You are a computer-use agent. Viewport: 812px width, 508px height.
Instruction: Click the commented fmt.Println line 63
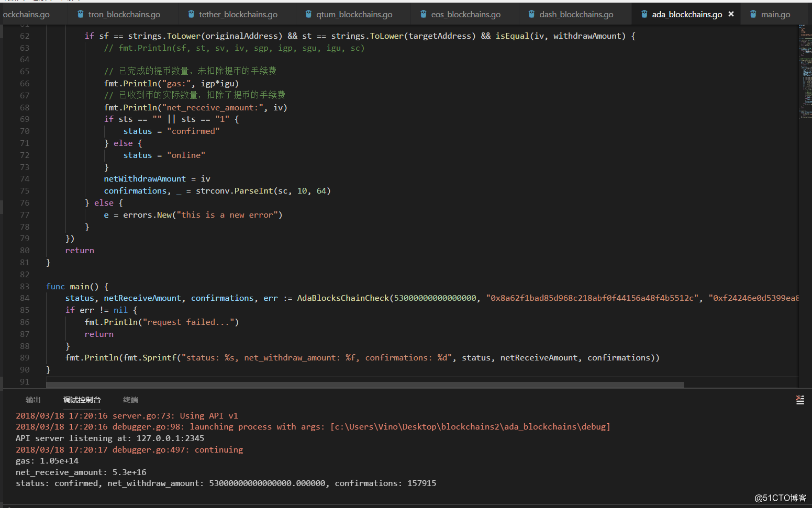234,48
